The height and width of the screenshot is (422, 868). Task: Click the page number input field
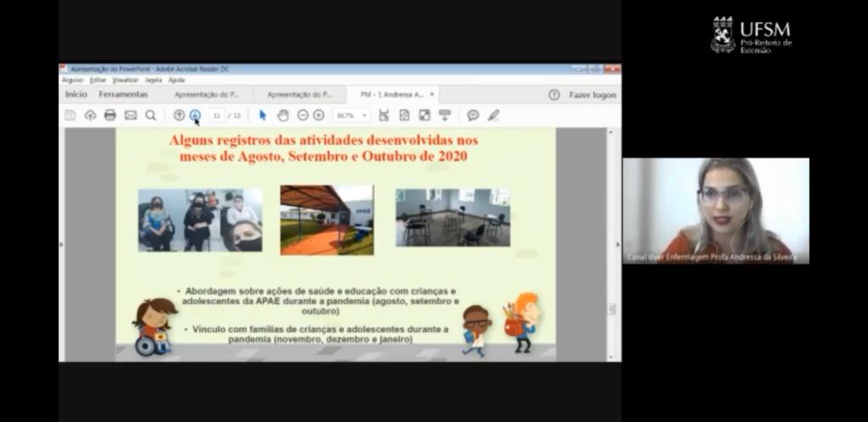pos(217,115)
